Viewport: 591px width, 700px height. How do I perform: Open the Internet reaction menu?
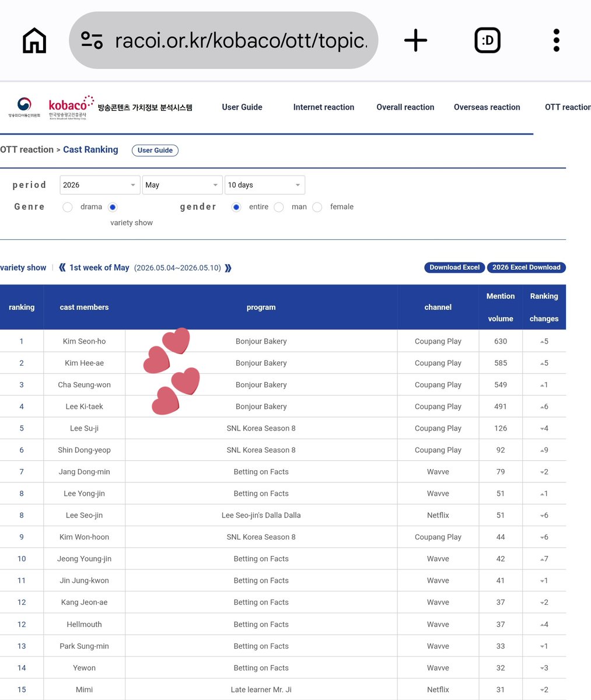pos(324,107)
